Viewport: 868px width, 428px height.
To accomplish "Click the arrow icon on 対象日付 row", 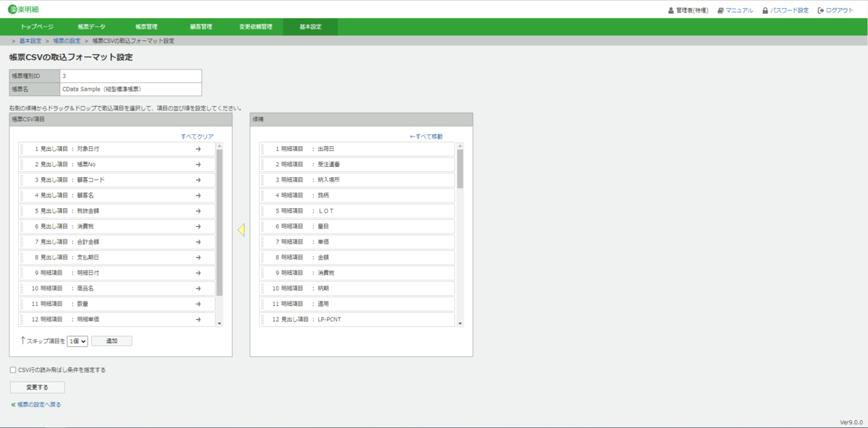I will coord(197,149).
